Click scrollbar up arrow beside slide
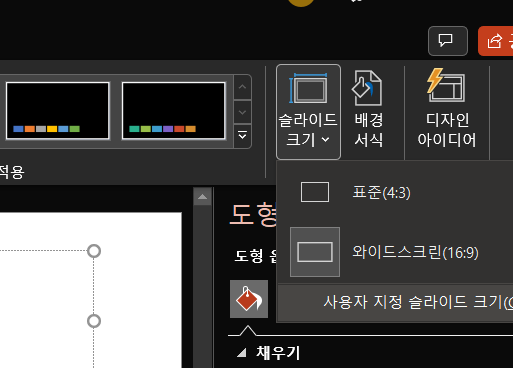 [202, 197]
